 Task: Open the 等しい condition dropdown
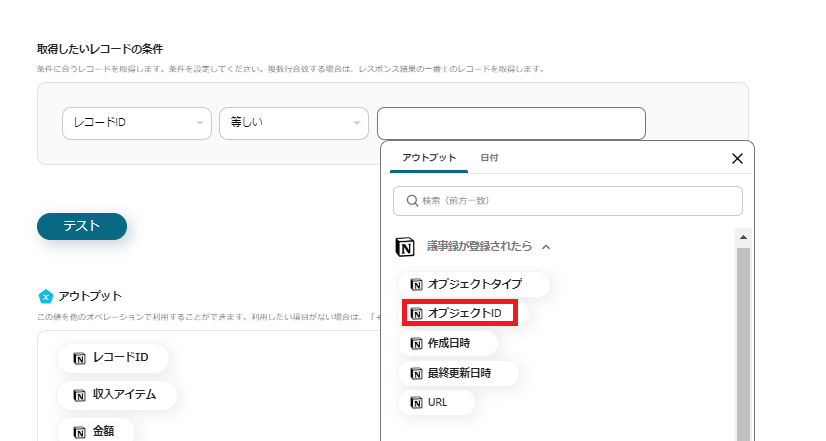pos(294,123)
